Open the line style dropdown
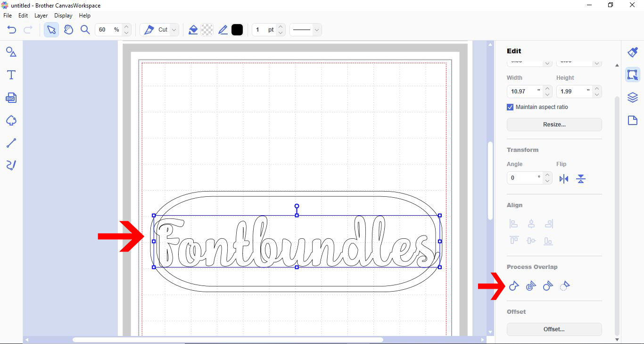 click(x=305, y=30)
